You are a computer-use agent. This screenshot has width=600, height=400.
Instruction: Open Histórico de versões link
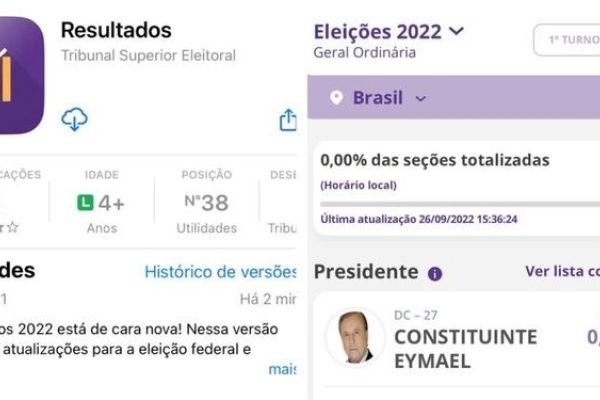click(220, 272)
